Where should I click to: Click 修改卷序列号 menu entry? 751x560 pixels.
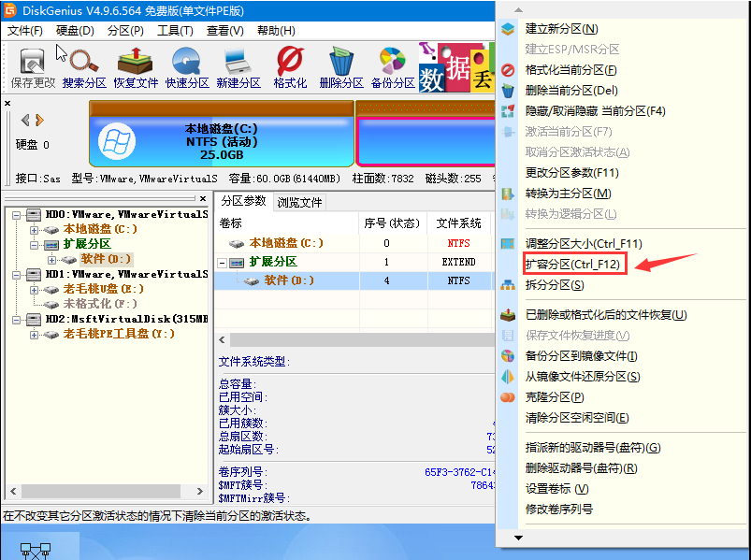coord(559,510)
